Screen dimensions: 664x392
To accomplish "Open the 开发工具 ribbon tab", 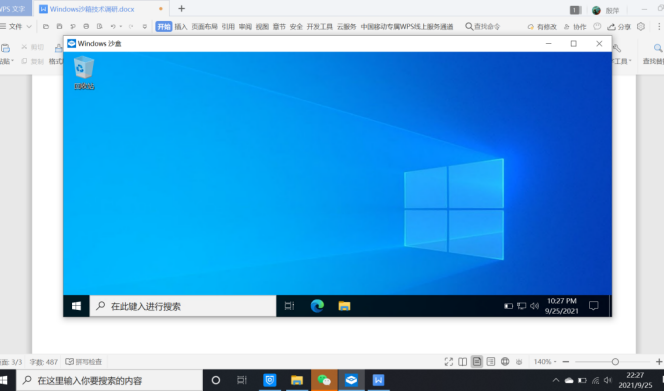I will pyautogui.click(x=320, y=26).
